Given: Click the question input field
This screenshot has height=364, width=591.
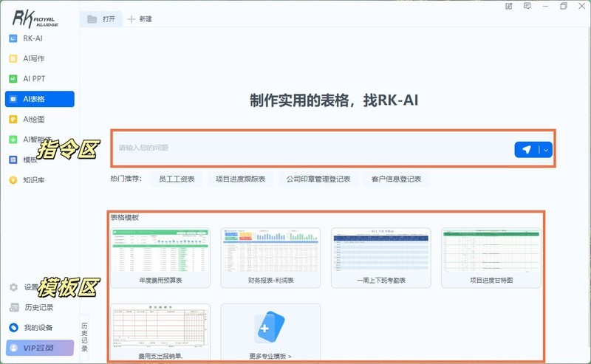Looking at the screenshot, I should coord(312,148).
